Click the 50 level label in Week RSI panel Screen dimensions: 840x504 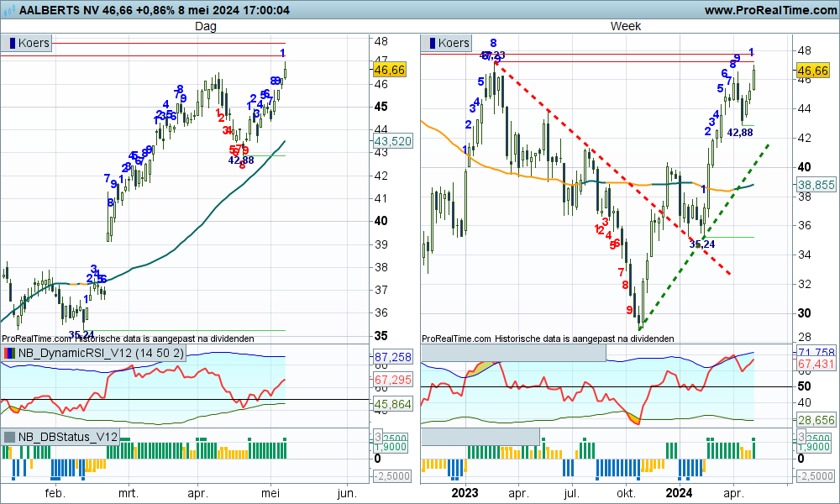tap(804, 386)
